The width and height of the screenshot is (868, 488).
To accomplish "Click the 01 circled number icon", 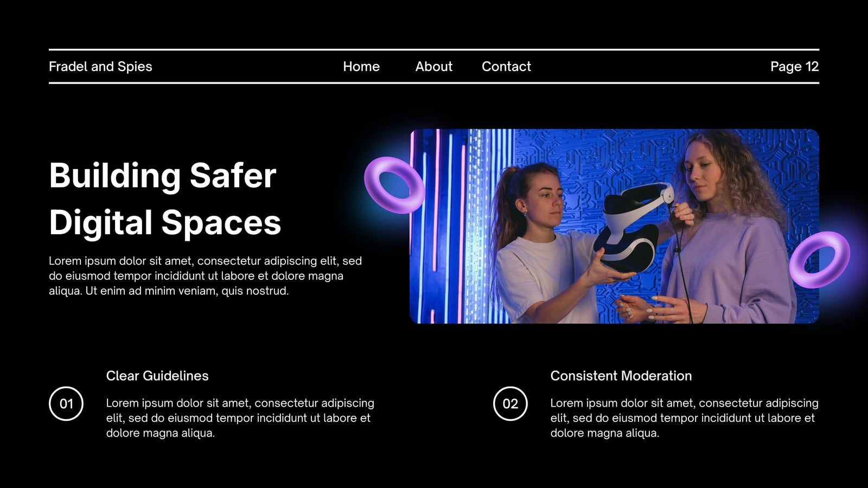I will coord(66,403).
